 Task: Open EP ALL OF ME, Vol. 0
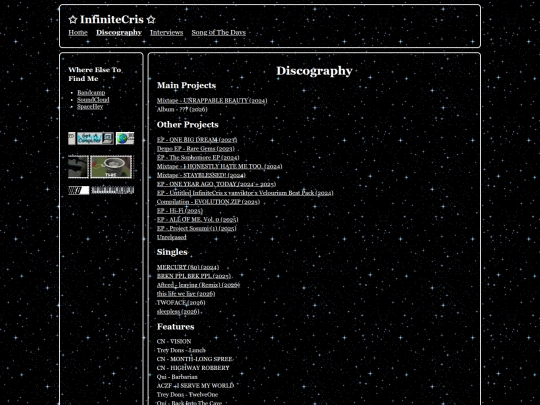[197, 219]
